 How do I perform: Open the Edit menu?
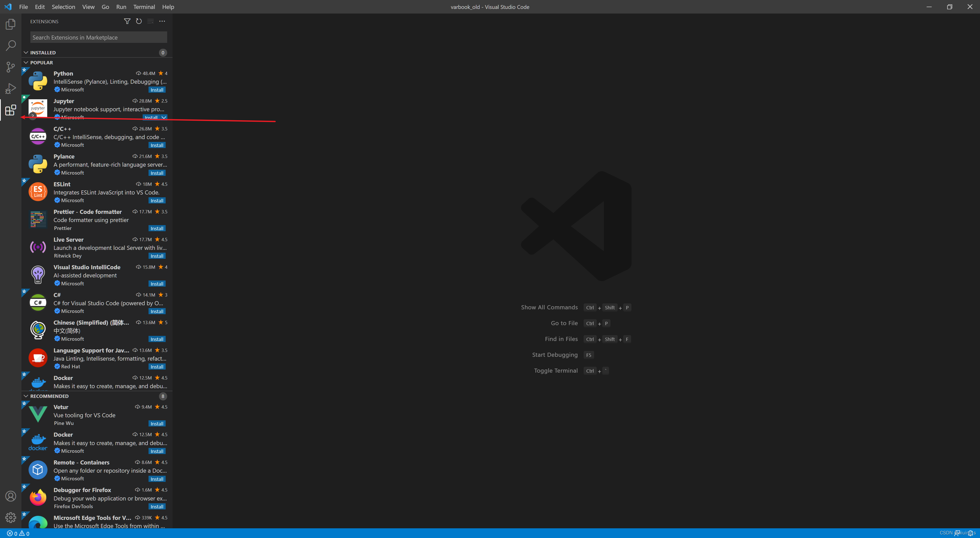pyautogui.click(x=40, y=7)
